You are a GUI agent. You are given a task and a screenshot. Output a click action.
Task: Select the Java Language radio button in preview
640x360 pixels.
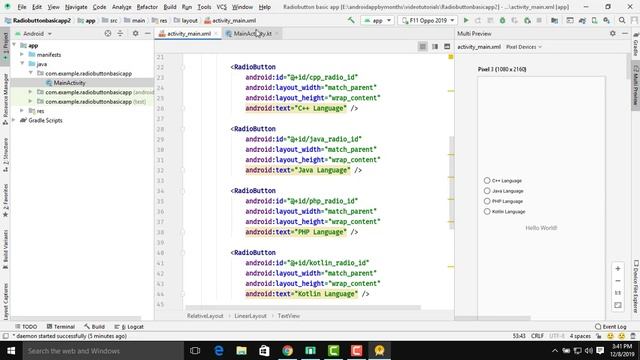487,191
